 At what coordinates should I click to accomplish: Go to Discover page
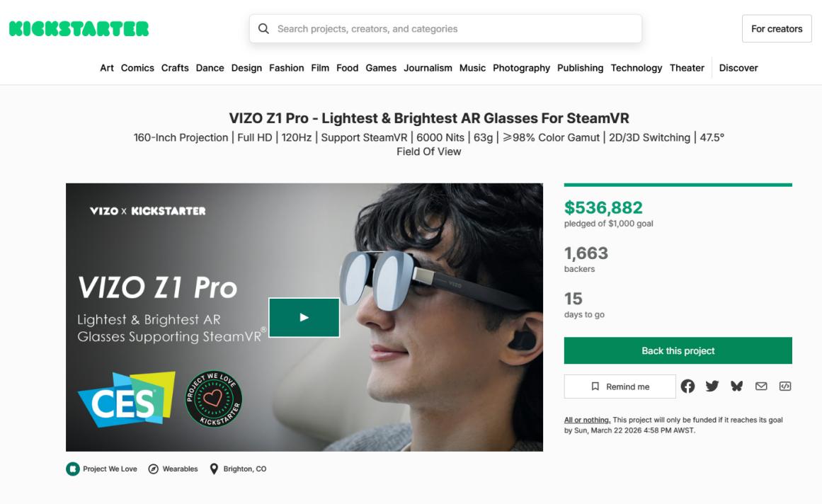pyautogui.click(x=738, y=68)
